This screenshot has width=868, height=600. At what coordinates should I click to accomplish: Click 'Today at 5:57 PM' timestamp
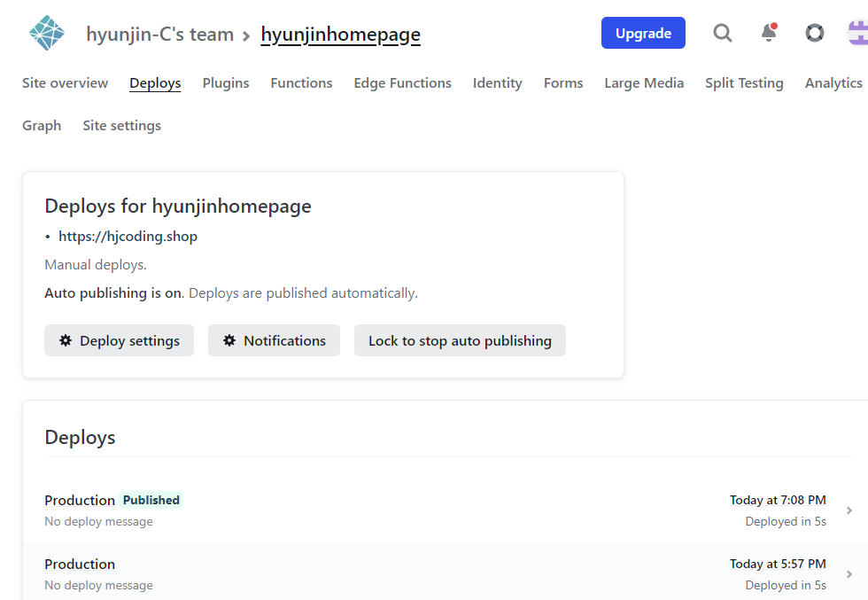[778, 564]
